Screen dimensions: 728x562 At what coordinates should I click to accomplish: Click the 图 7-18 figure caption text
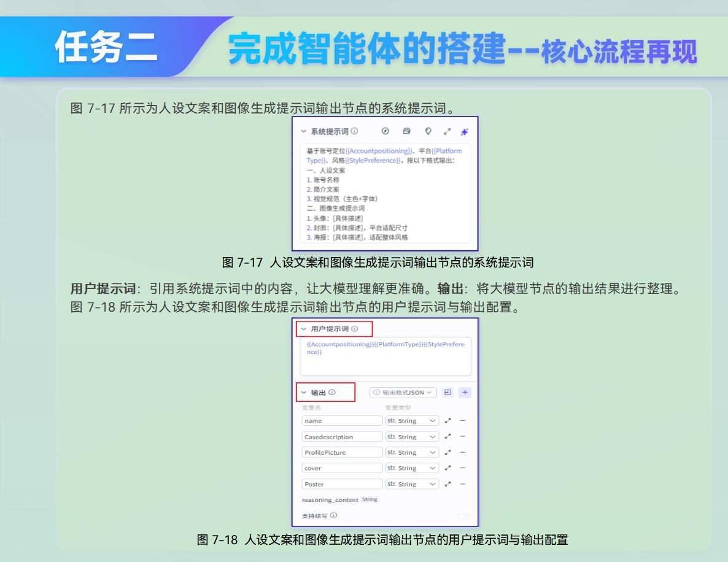tap(382, 540)
